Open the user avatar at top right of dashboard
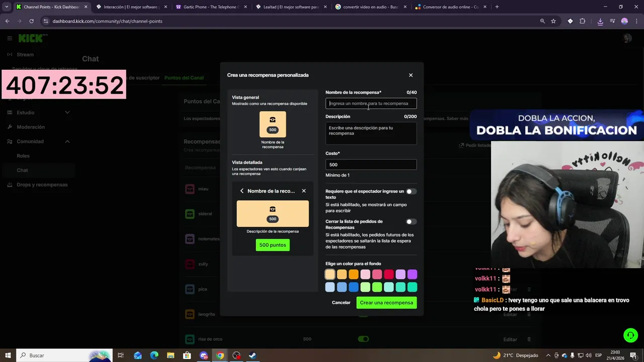The image size is (644, 362). (x=627, y=39)
